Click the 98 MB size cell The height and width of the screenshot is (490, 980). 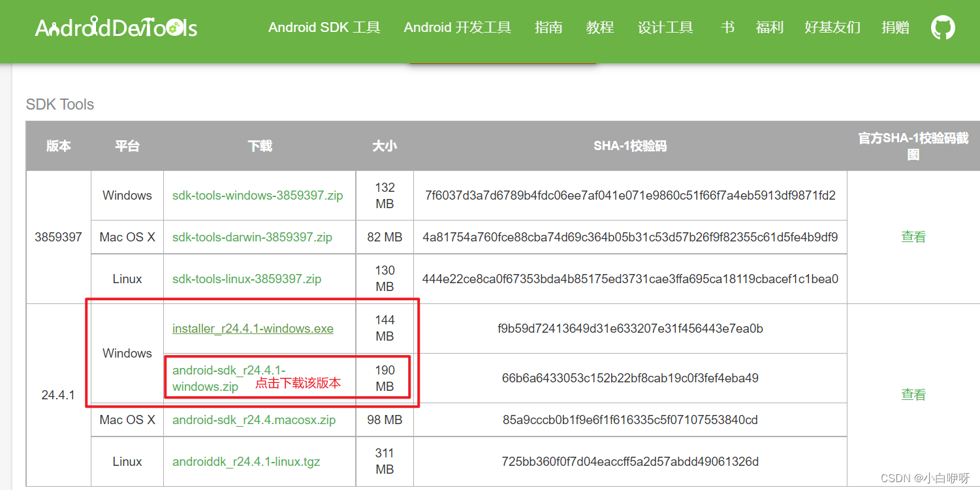[385, 420]
